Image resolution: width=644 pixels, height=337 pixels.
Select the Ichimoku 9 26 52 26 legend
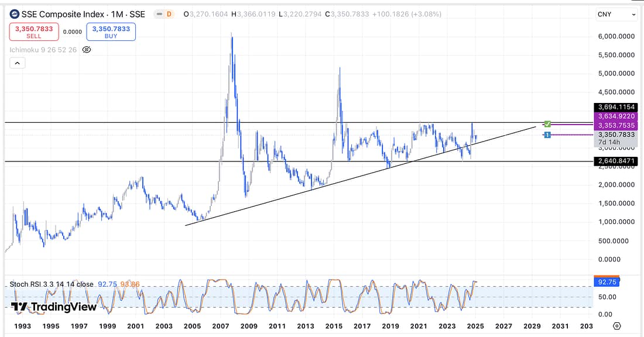pyautogui.click(x=43, y=50)
